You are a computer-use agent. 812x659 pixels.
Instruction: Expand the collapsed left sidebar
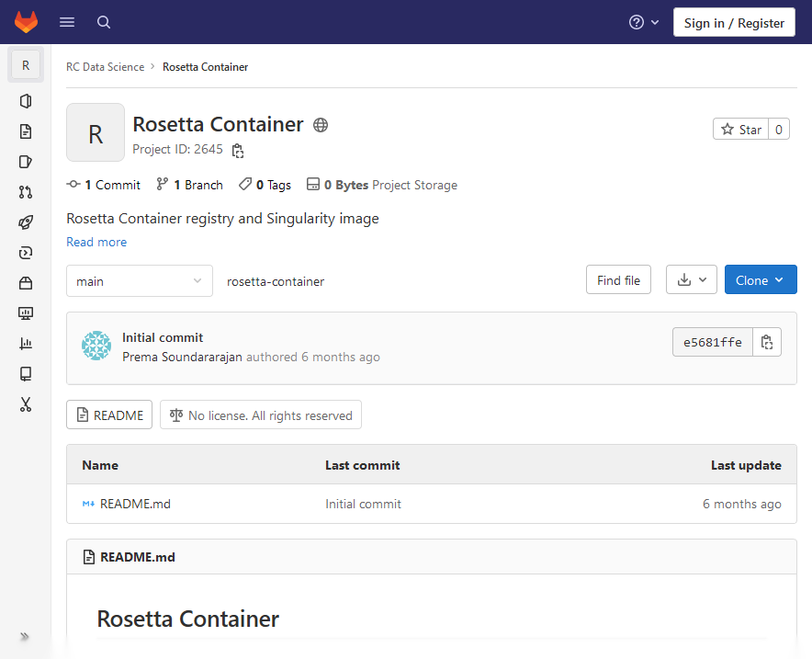pos(25,636)
